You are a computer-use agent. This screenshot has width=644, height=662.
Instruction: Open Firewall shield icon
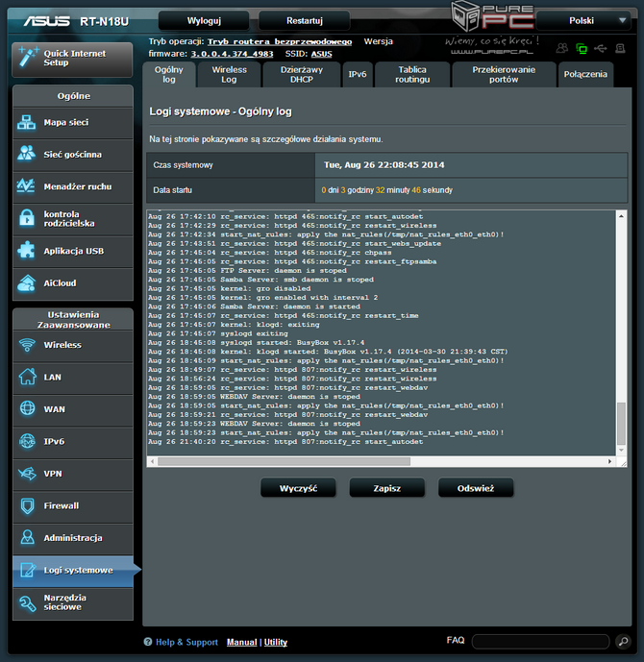point(28,505)
